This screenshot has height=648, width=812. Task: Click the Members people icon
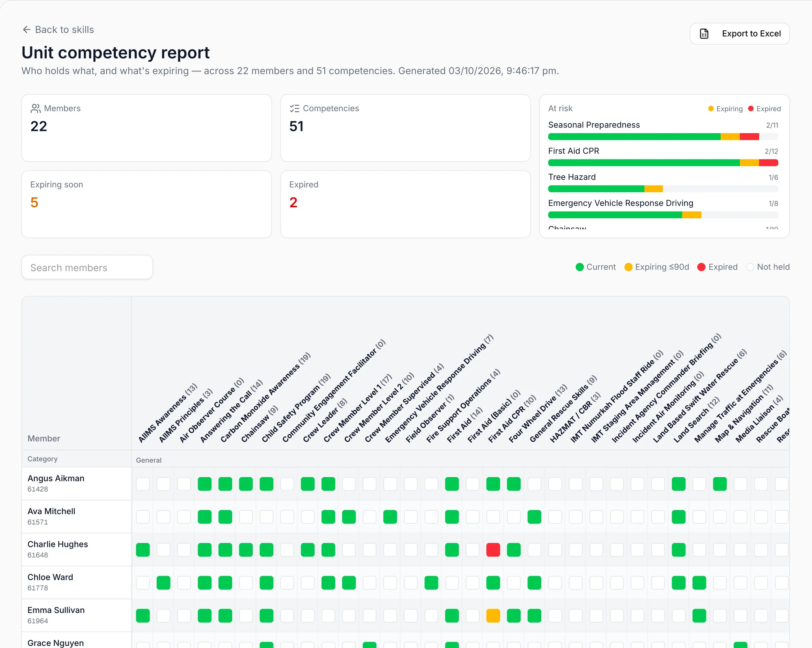tap(35, 108)
